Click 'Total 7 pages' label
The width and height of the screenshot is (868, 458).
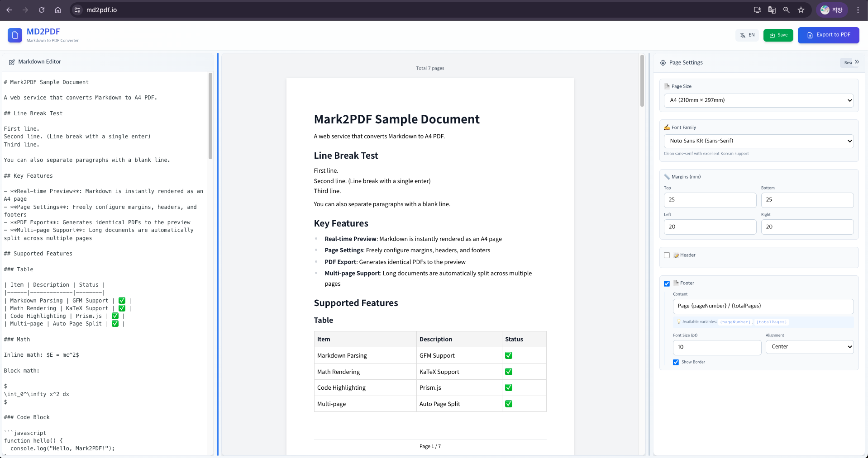[x=430, y=68]
